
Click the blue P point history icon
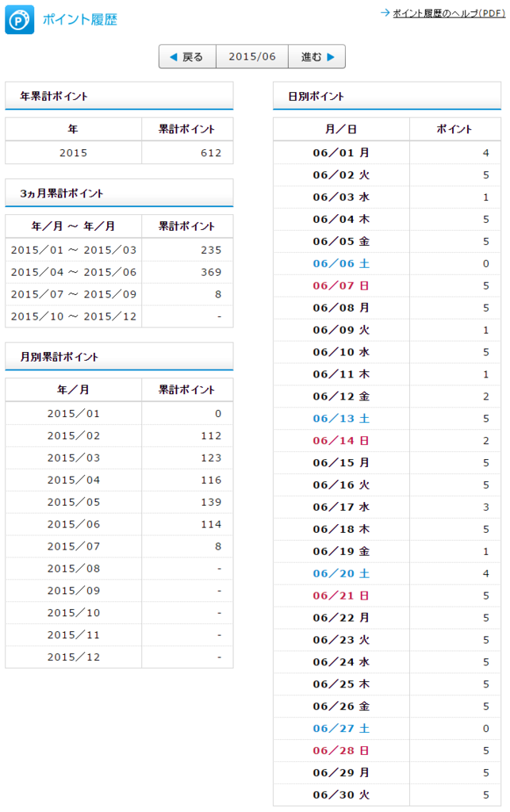[x=20, y=20]
